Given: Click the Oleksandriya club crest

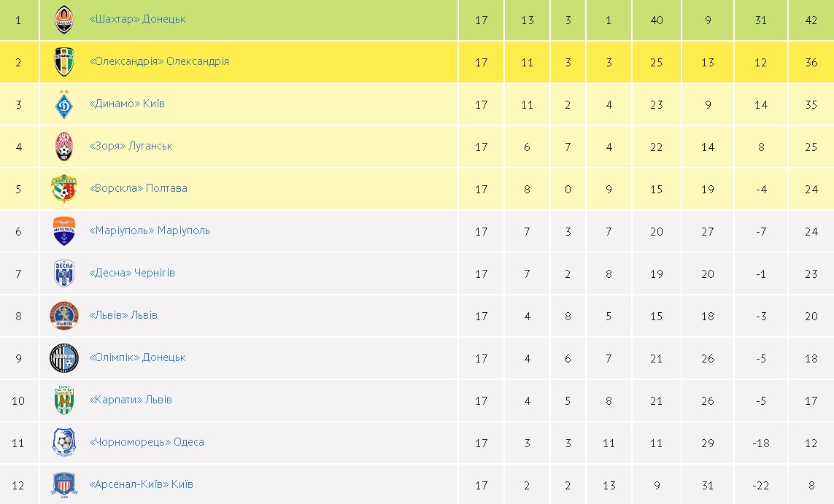Looking at the screenshot, I should click(64, 62).
